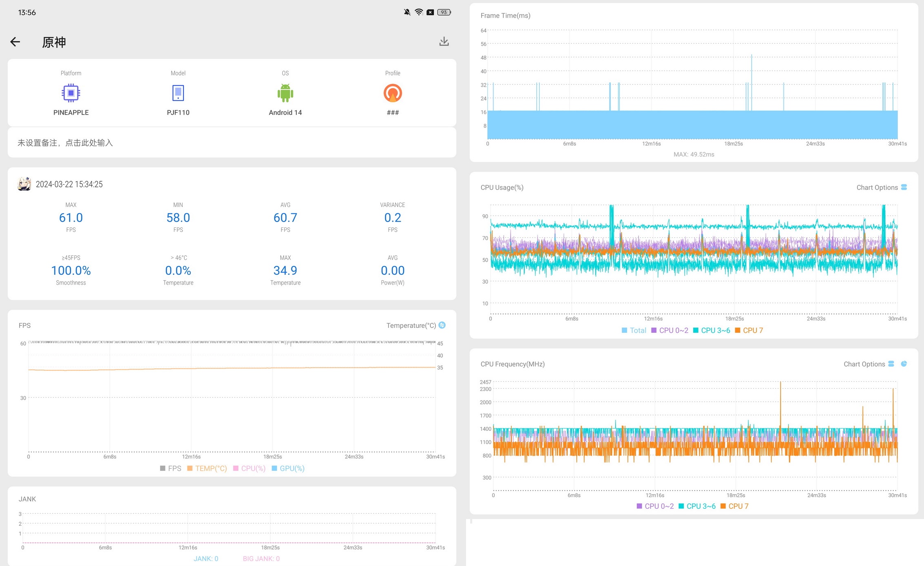Viewport: 924px width, 566px height.
Task: Toggle GPU(%) series in FPS chart legend
Action: (288, 468)
